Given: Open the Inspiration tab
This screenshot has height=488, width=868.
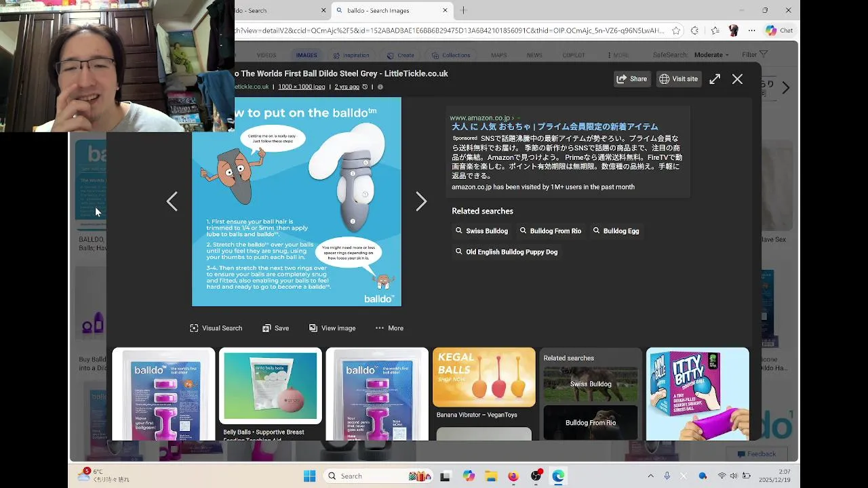Looking at the screenshot, I should (351, 56).
